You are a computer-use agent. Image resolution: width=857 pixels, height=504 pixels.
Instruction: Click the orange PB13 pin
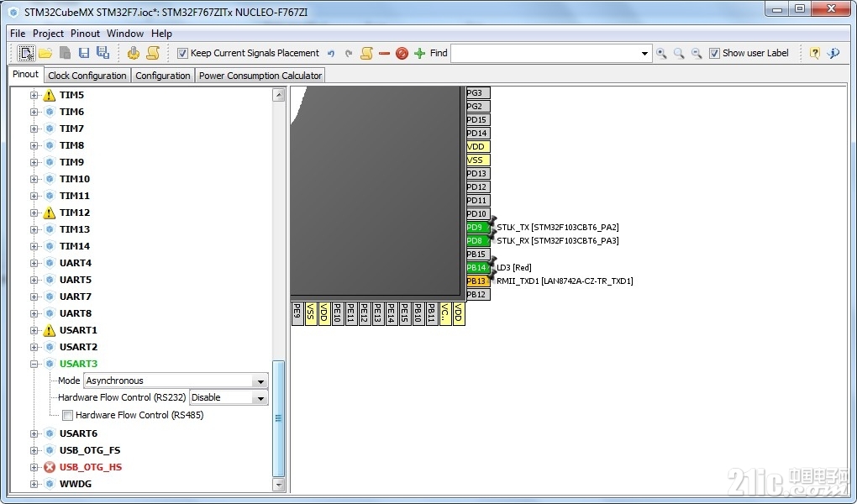(478, 281)
